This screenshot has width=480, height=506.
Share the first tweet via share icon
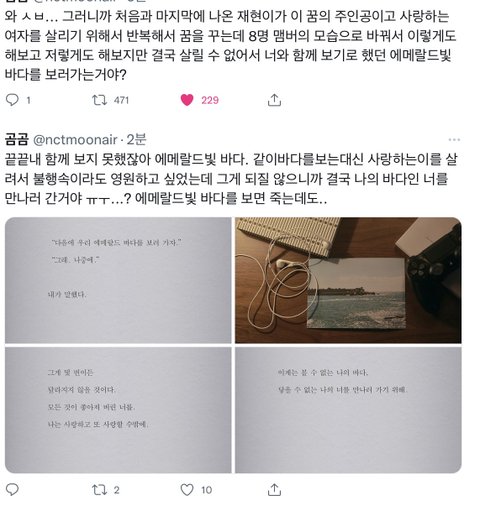click(274, 100)
